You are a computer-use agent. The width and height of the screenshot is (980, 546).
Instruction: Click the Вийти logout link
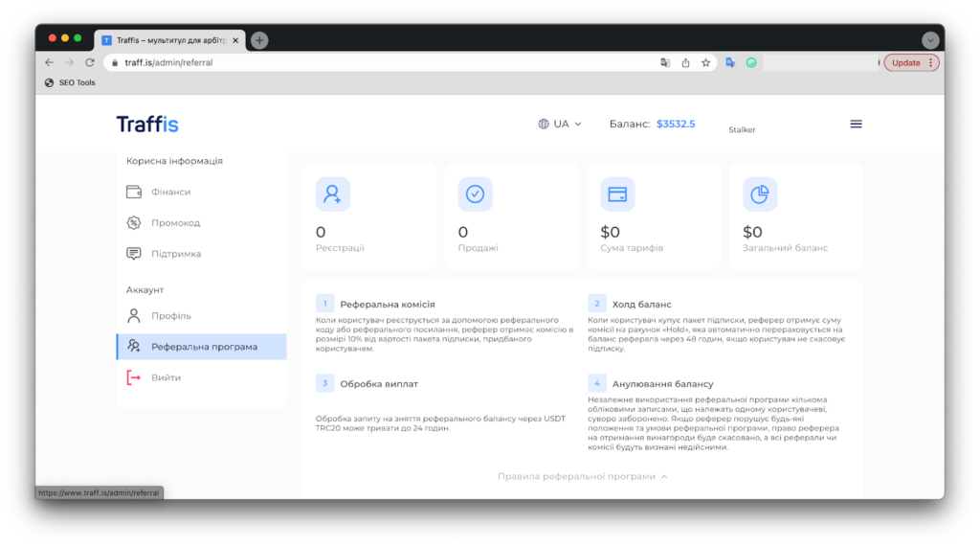166,377
